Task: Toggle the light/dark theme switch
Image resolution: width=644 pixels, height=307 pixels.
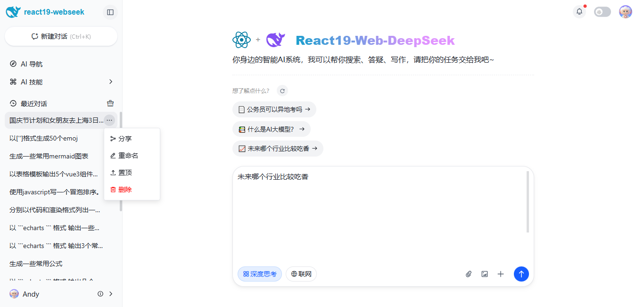Action: point(603,12)
